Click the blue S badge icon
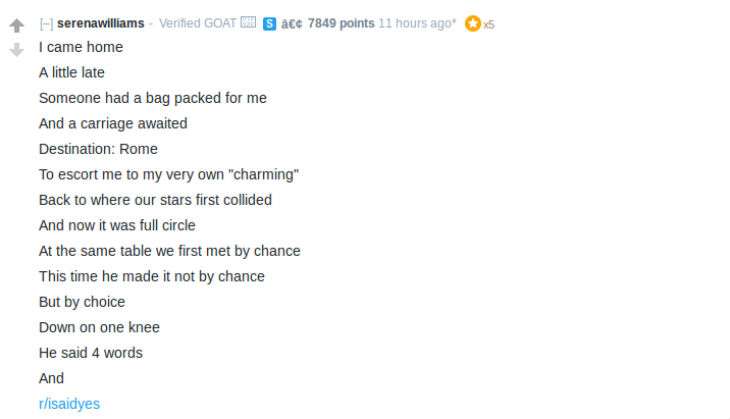Viewport: 730px width, 419px height. (x=270, y=23)
